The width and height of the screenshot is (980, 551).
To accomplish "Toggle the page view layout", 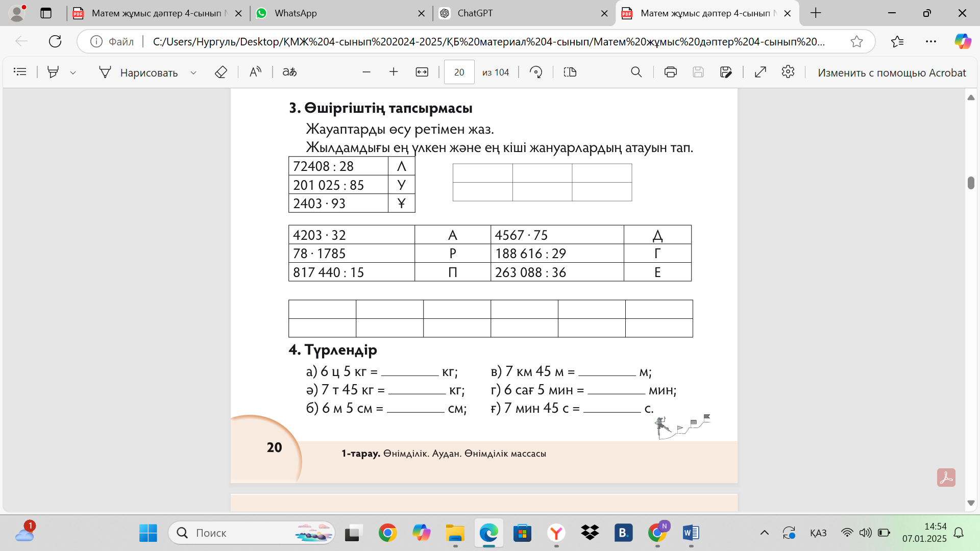I will (x=570, y=72).
